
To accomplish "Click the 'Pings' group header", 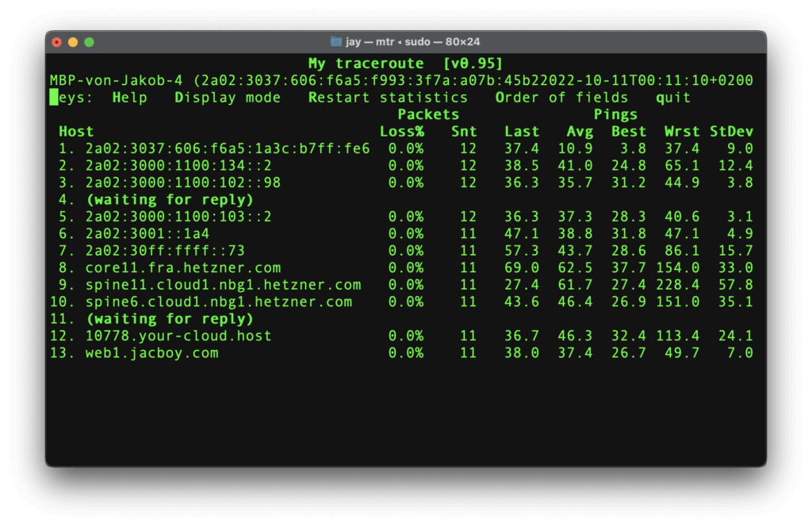I will [615, 115].
